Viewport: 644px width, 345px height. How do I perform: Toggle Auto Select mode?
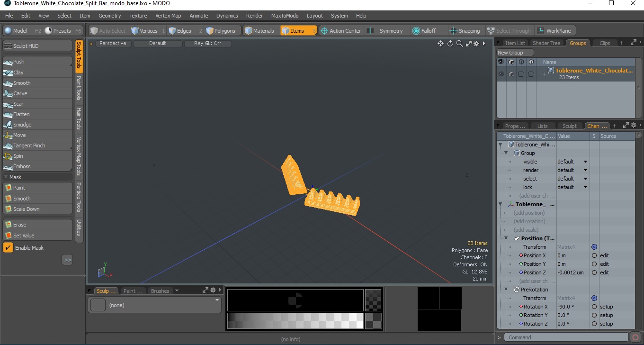click(x=108, y=31)
